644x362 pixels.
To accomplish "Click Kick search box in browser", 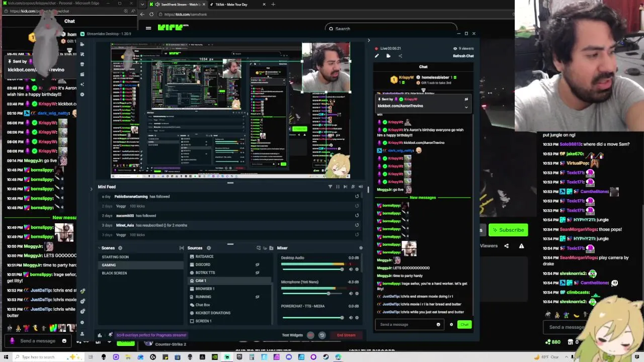I will 391,29.
